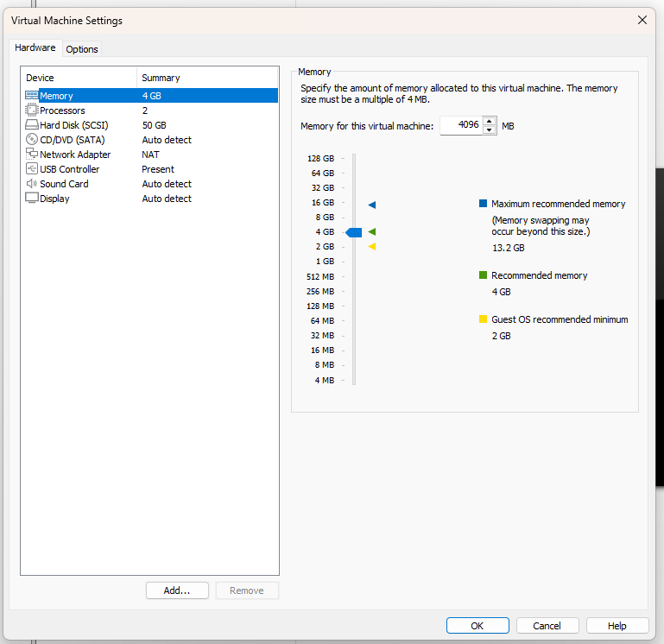Click the 8 GB slider label
This screenshot has height=644, width=664.
pos(325,218)
